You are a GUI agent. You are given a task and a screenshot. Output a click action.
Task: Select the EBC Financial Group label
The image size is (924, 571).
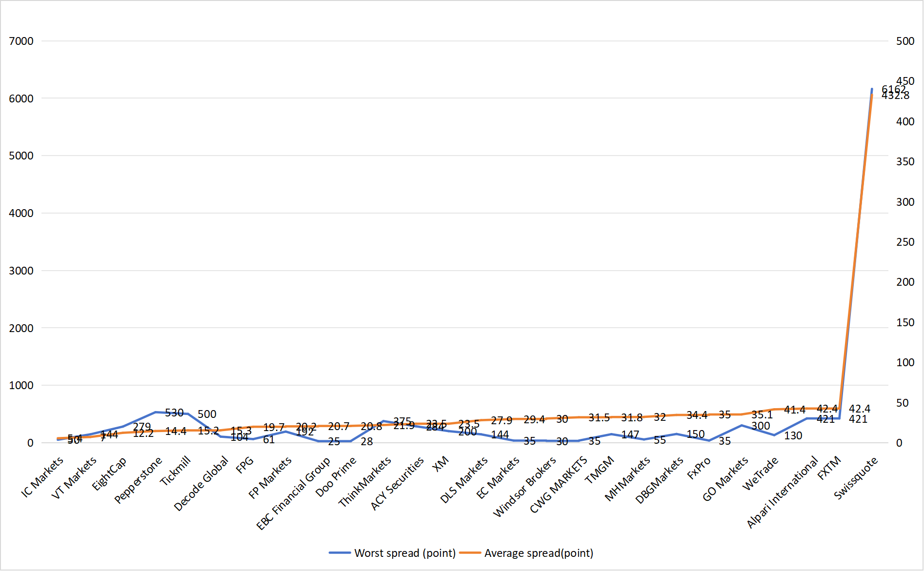point(293,493)
